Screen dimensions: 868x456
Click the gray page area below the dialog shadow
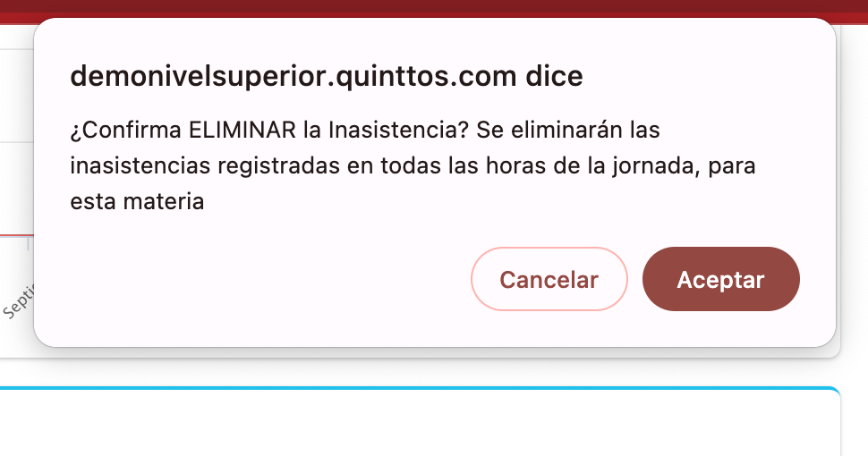click(x=419, y=372)
